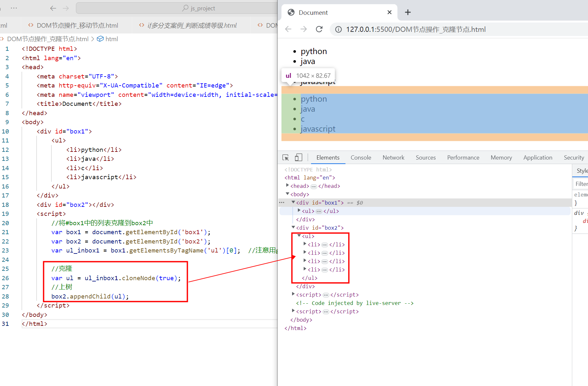Open the VS Code more actions ellipsis menu
The width and height of the screenshot is (588, 386).
coord(14,8)
